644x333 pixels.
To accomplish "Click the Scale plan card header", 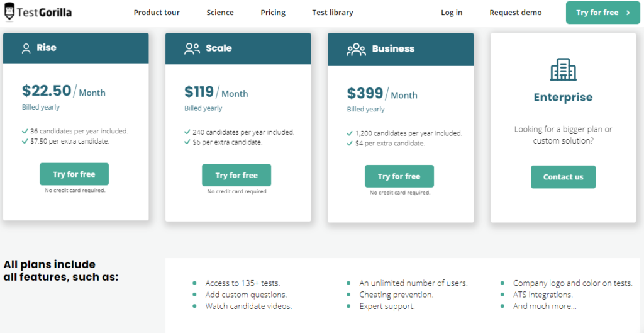I will pyautogui.click(x=238, y=48).
